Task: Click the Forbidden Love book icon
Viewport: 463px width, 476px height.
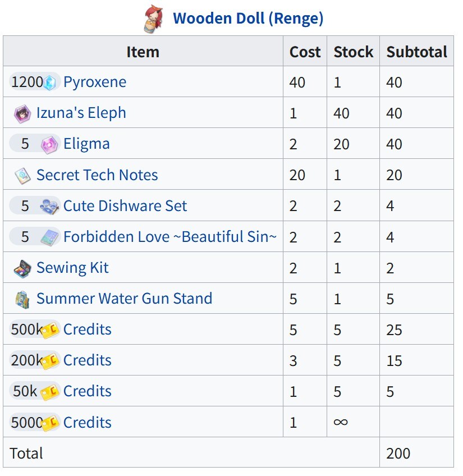Action: click(x=50, y=237)
